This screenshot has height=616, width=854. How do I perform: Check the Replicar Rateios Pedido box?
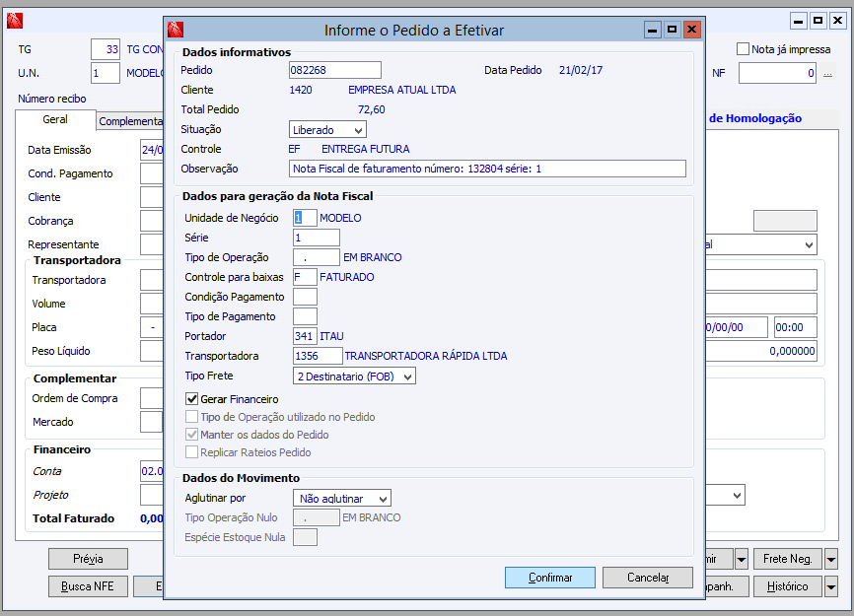(x=191, y=452)
